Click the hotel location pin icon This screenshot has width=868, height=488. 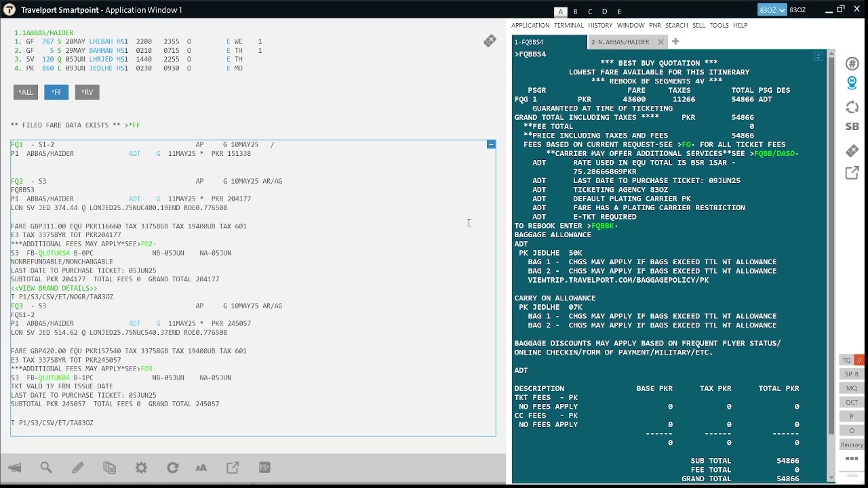852,83
